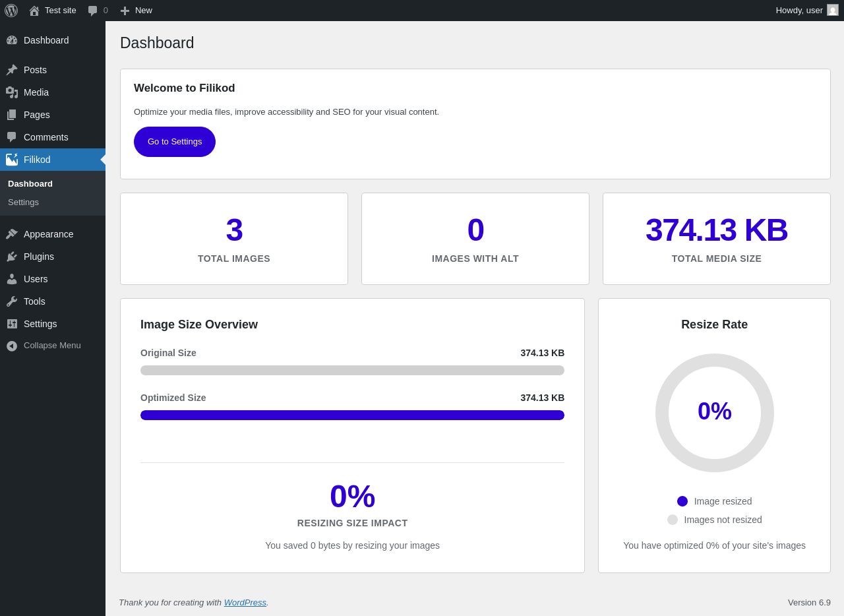Open the Howdy, user account menu
Image resolution: width=844 pixels, height=616 pixels.
(x=799, y=11)
